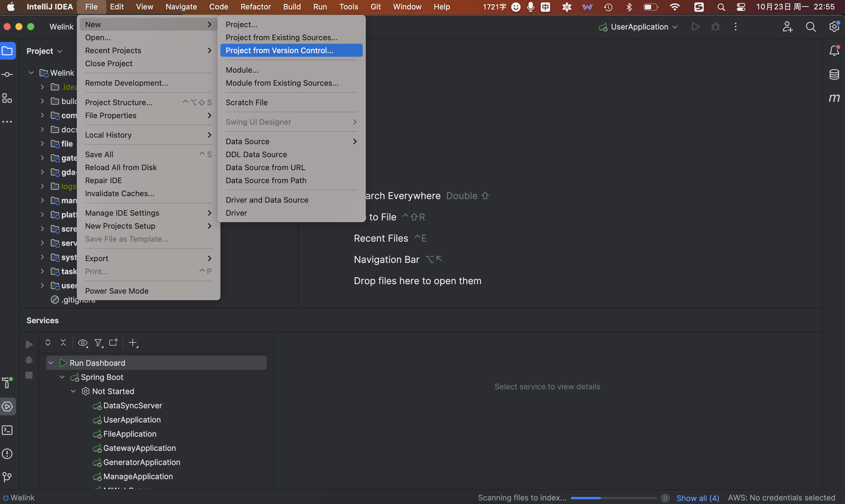Open the Git tool window icon
The height and width of the screenshot is (504, 845).
[x=7, y=477]
